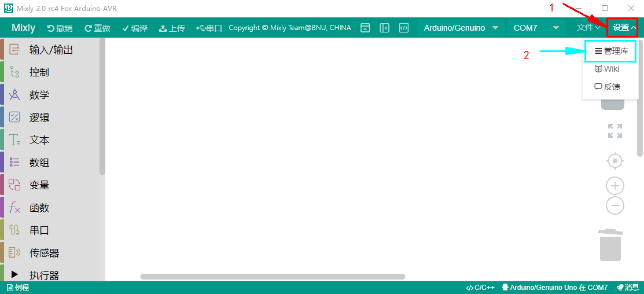The height and width of the screenshot is (294, 644).
Task: Click the C/C++ status bar indicator
Action: (480, 288)
